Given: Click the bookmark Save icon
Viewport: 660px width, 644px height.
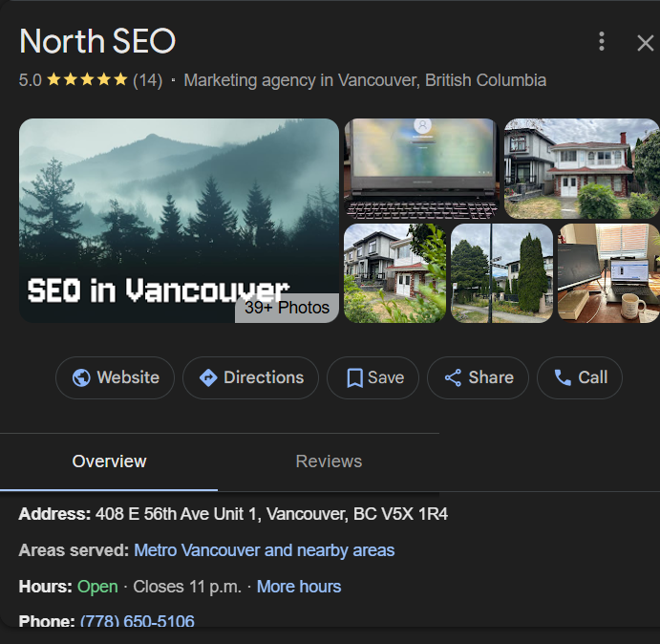Looking at the screenshot, I should [354, 378].
